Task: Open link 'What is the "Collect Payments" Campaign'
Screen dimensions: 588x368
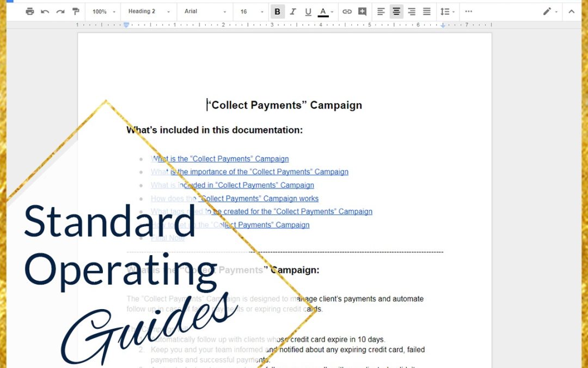Action: (220, 159)
